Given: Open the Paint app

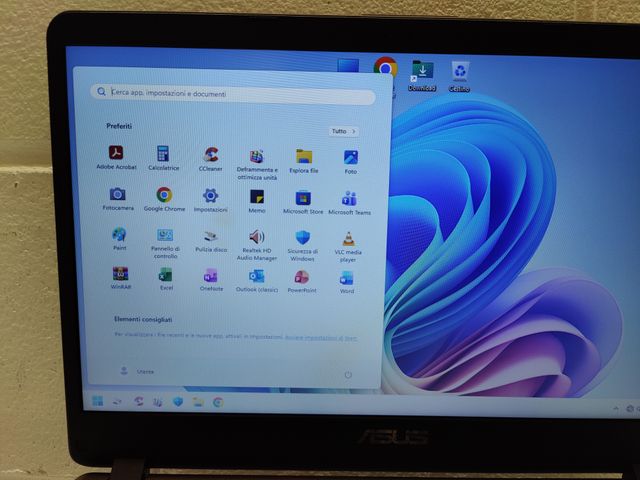Looking at the screenshot, I should [x=119, y=239].
